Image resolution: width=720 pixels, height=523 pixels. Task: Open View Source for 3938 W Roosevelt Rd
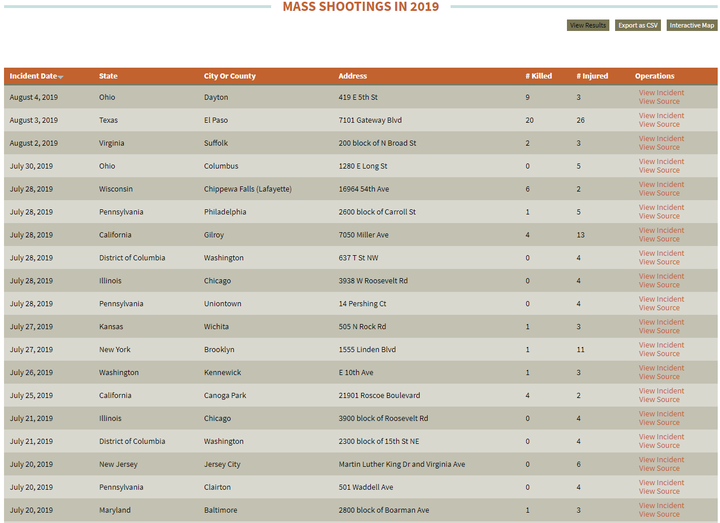659,285
